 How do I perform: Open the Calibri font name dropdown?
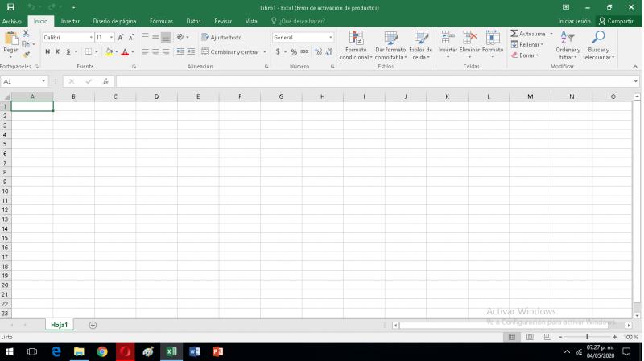point(91,37)
